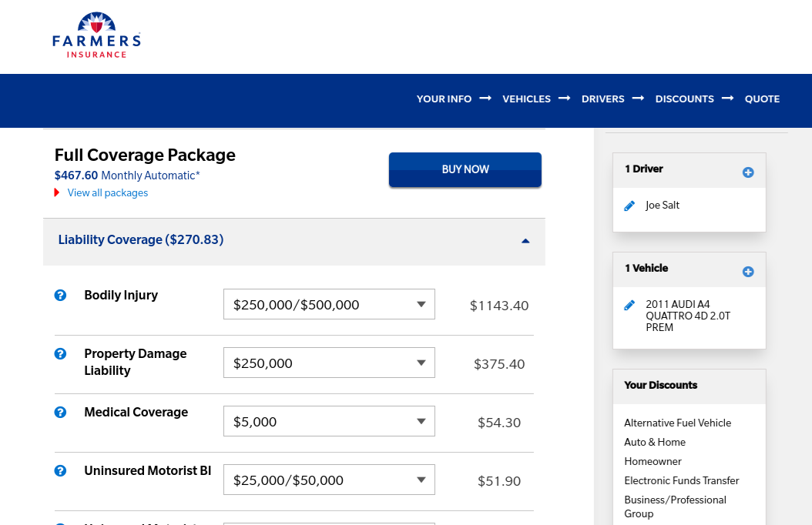The image size is (812, 525).
Task: Click the Farmers Insurance logo
Action: click(96, 35)
